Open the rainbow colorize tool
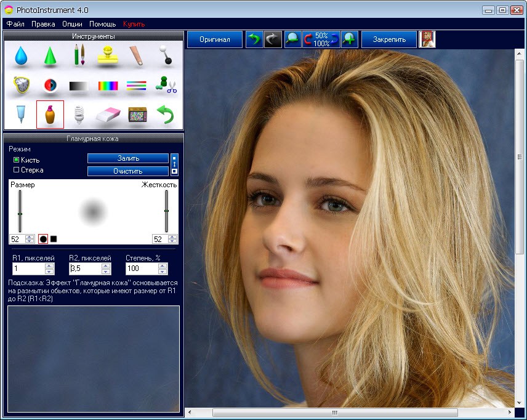 coord(107,84)
